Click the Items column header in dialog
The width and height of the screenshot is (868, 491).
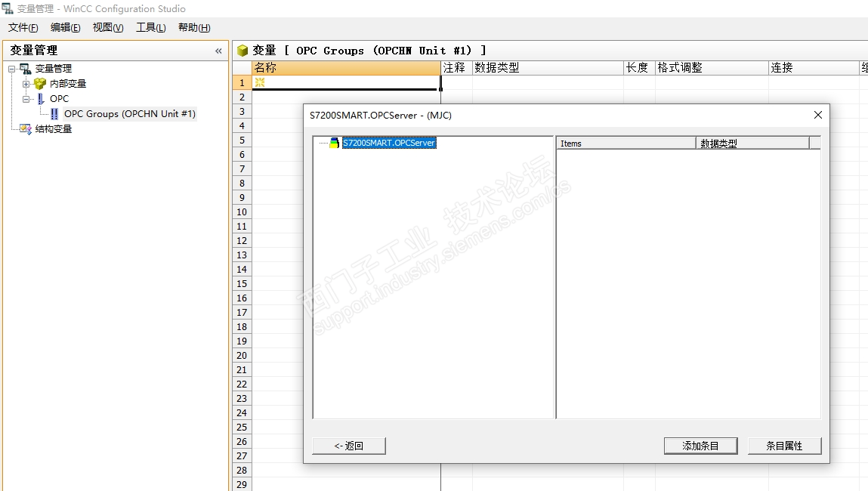coord(626,144)
